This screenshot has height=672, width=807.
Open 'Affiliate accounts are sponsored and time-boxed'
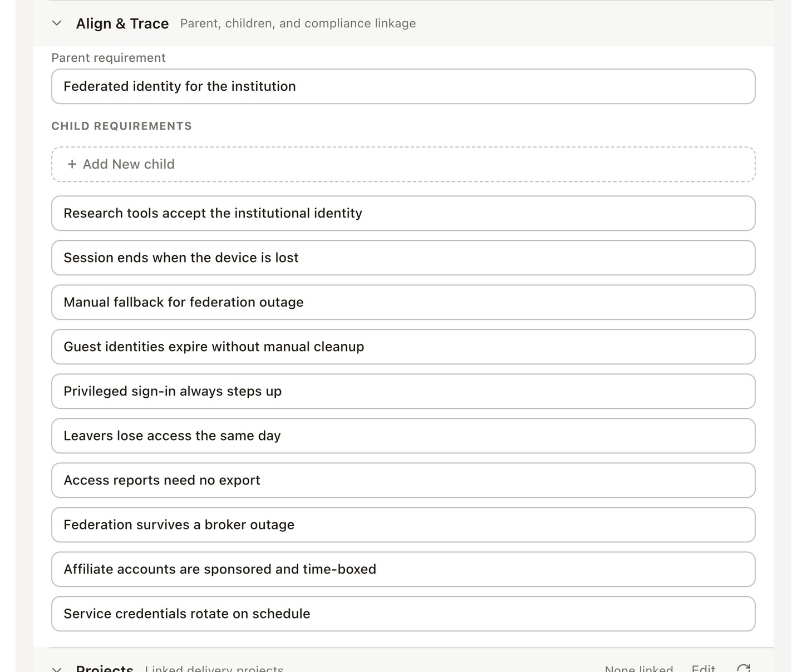[404, 569]
